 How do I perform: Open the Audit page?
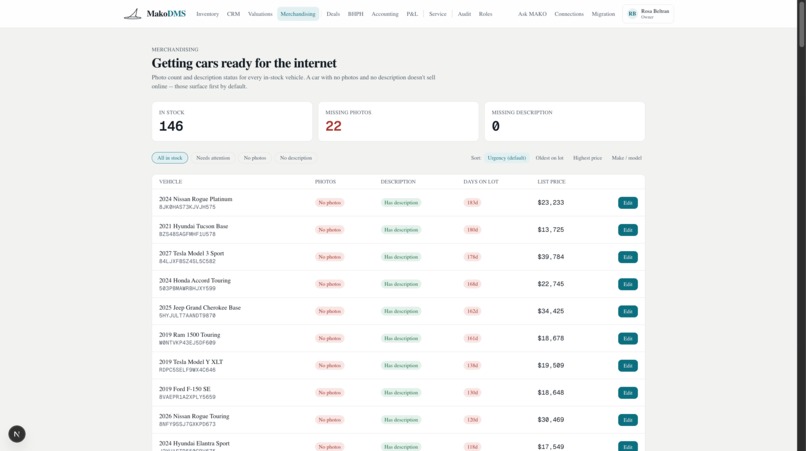[x=464, y=14]
